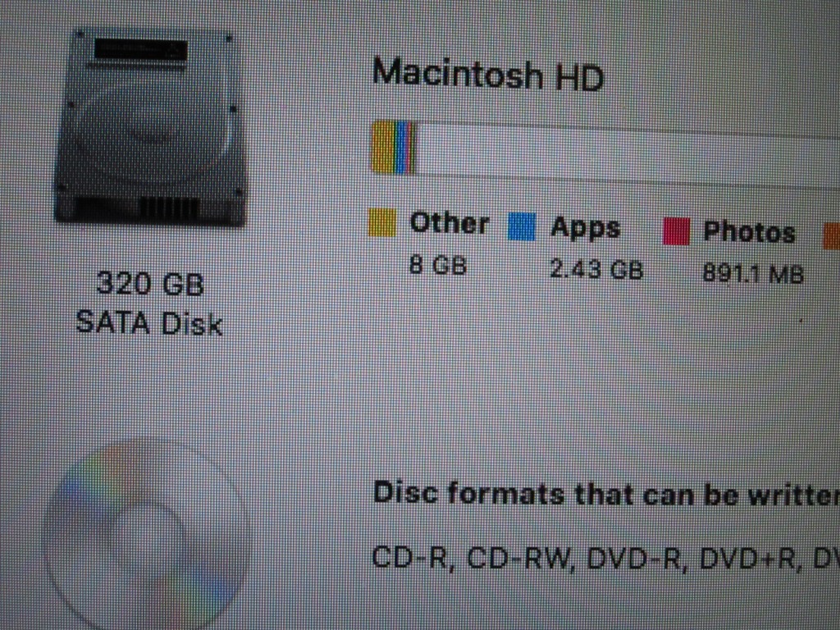Click the orange legend swatch at right edge
The width and height of the screenshot is (840, 630).
(x=832, y=235)
